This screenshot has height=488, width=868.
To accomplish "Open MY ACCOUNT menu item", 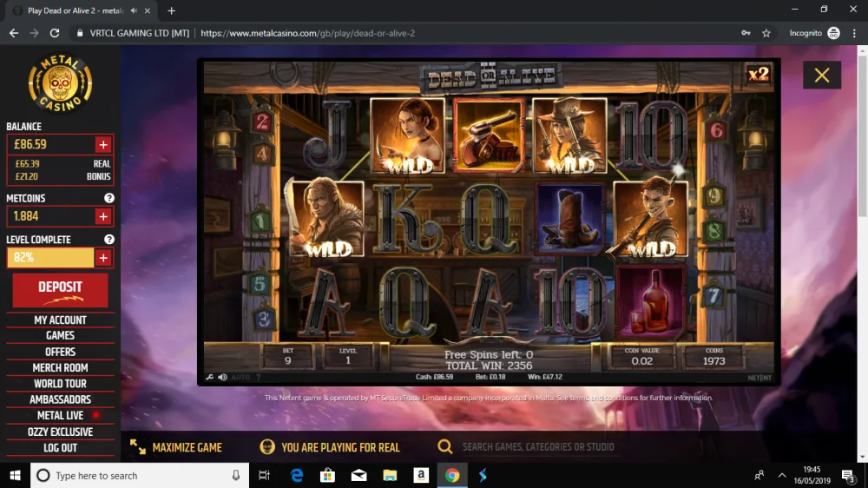I will (x=61, y=320).
